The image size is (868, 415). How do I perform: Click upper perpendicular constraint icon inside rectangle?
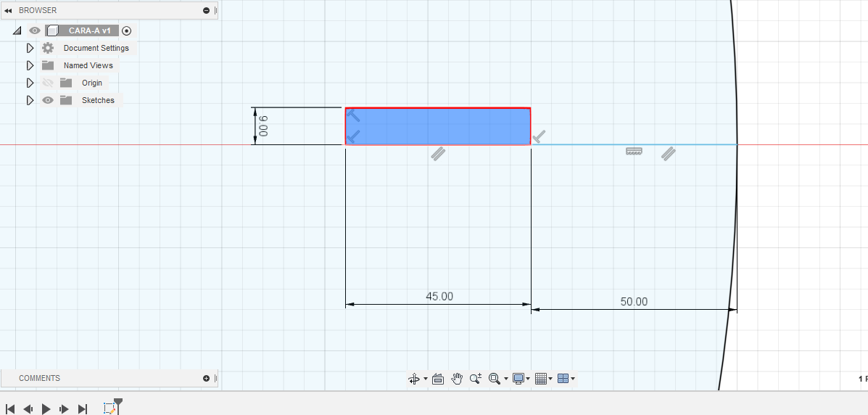tap(353, 115)
